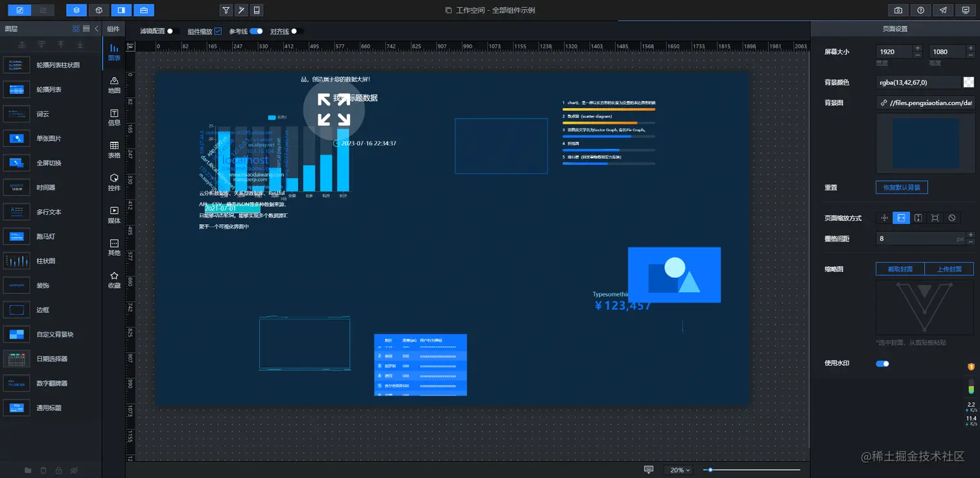Click the publish paper plane icon
The width and height of the screenshot is (980, 478).
(x=943, y=10)
